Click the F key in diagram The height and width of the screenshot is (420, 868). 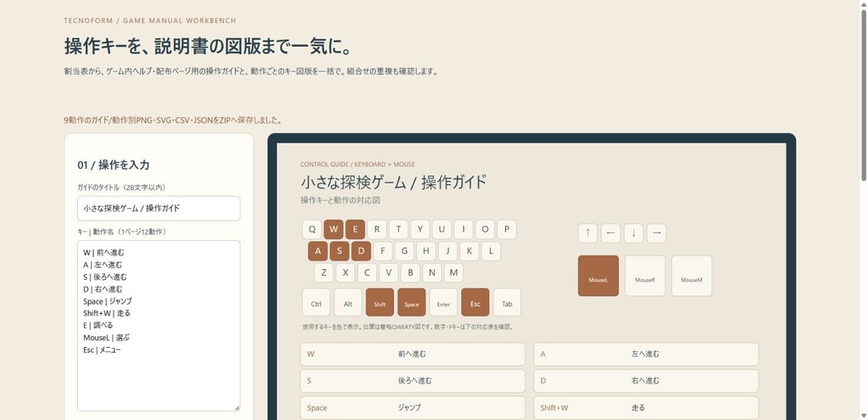382,251
